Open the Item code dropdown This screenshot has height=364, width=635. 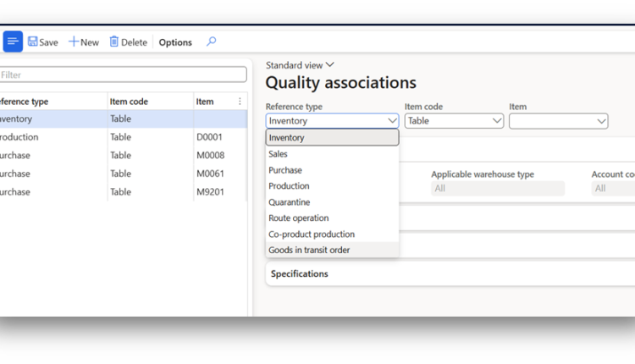(454, 121)
